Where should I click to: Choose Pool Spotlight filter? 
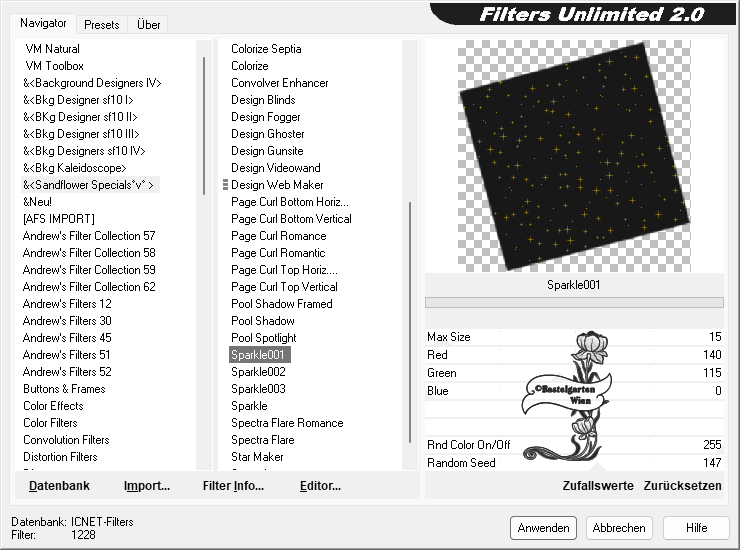pyautogui.click(x=263, y=338)
